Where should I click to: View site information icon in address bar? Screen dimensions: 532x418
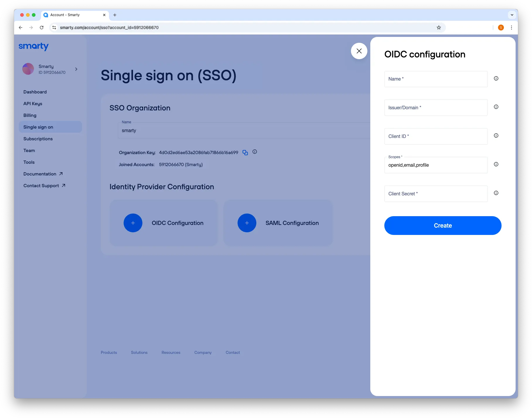coord(54,28)
